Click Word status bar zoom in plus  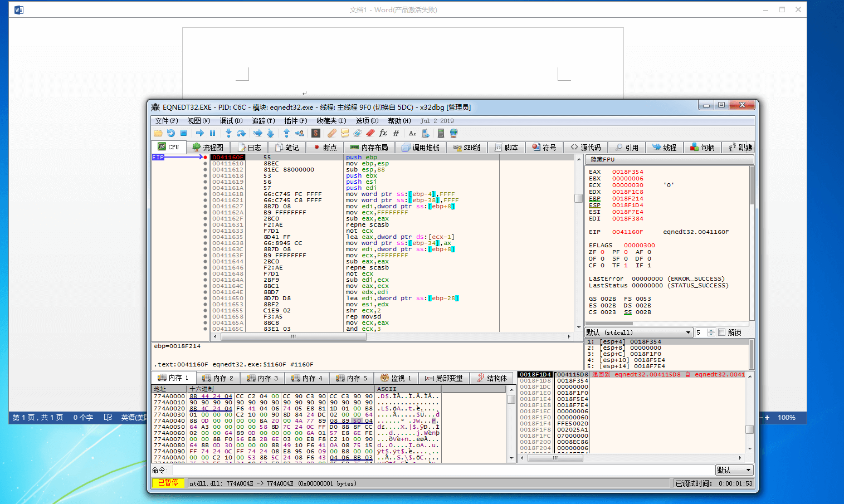(767, 417)
